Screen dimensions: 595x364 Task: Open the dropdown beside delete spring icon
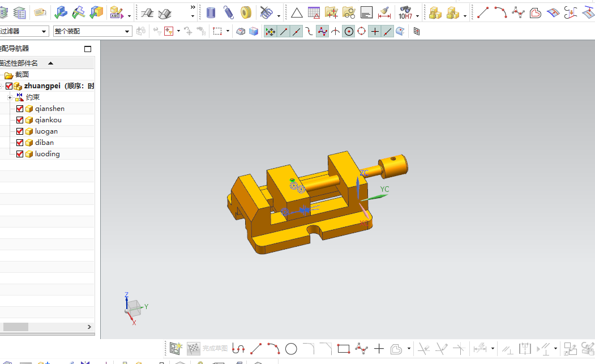point(279,16)
